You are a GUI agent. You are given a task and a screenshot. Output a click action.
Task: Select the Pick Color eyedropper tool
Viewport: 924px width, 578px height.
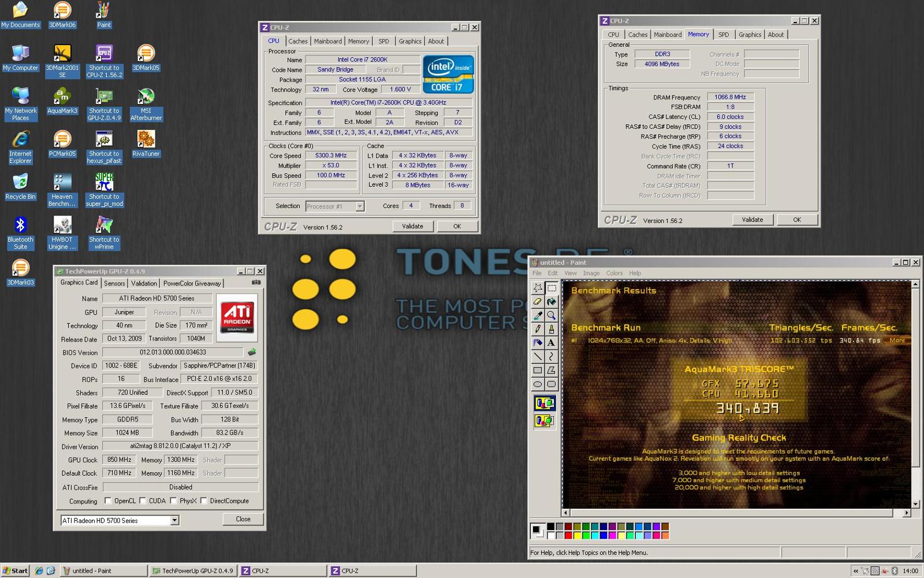(538, 315)
